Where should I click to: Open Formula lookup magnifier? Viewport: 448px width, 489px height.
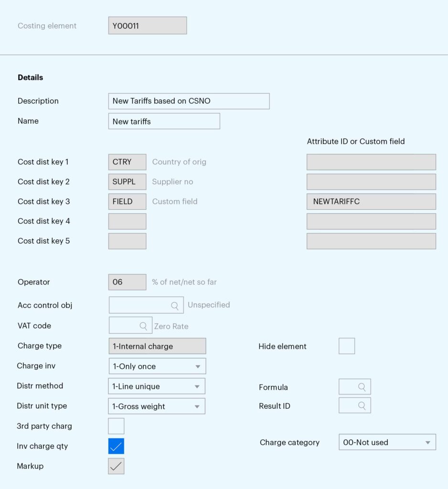362,387
